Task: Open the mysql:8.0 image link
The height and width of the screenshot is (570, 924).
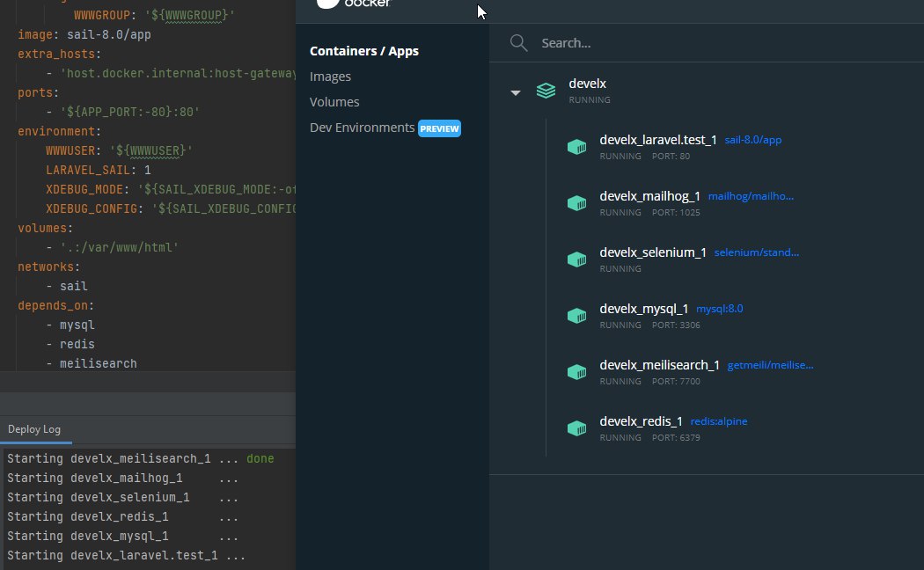Action: coord(720,309)
